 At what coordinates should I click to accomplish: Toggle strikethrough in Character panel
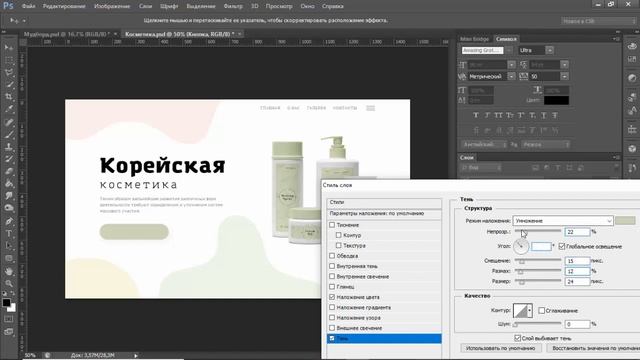click(555, 116)
